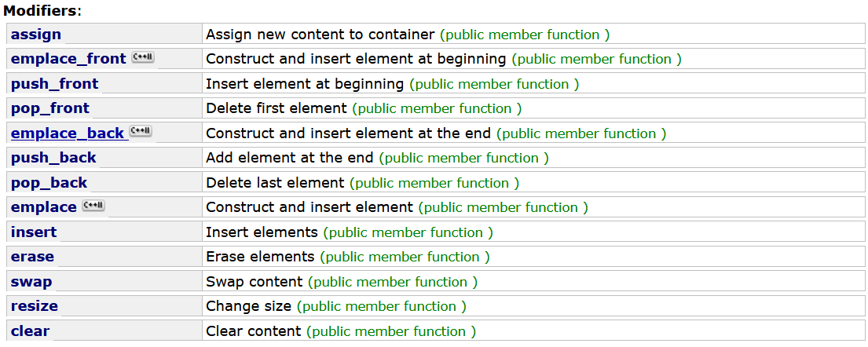This screenshot has height=347, width=868.
Task: Click the Modifiers section heading
Action: [x=42, y=11]
